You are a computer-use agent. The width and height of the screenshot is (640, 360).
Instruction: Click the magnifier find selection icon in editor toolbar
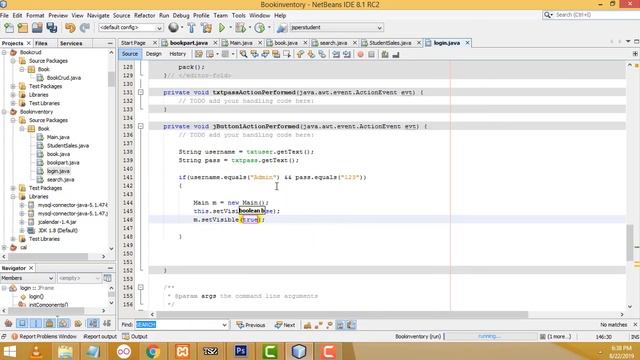243,54
